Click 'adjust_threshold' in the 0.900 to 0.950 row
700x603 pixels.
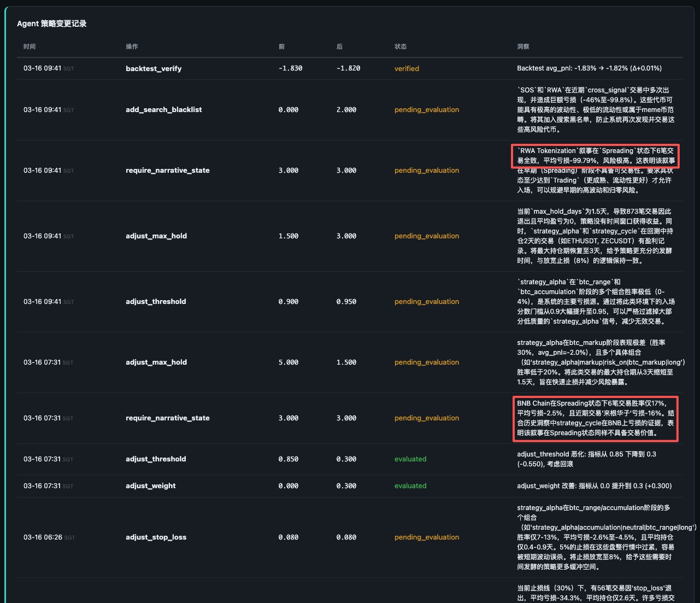[x=156, y=301]
